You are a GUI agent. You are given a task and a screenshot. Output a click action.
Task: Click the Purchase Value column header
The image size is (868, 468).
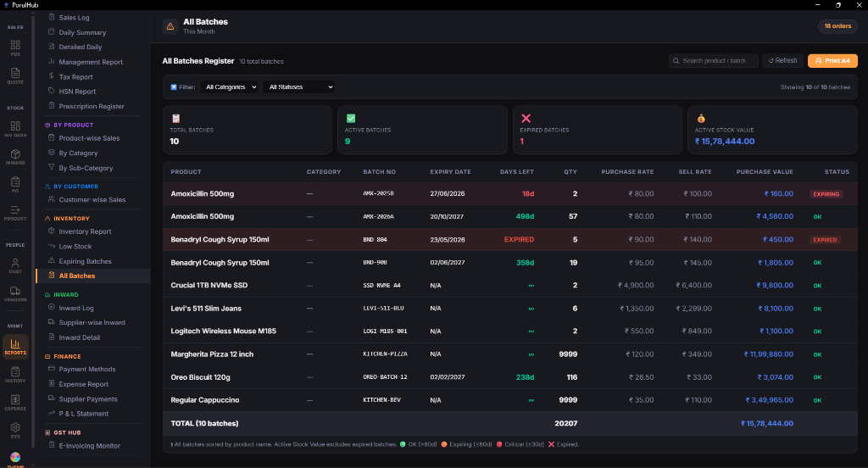click(765, 172)
